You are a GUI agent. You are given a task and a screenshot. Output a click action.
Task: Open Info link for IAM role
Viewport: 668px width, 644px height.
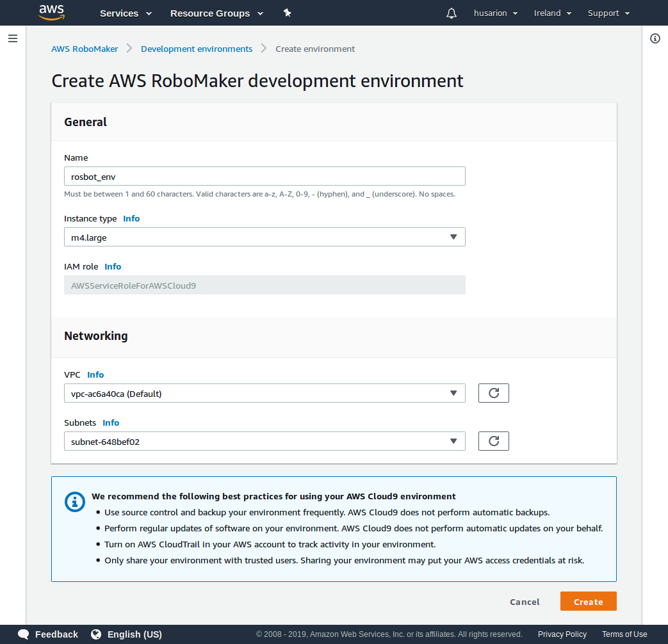[x=113, y=267]
